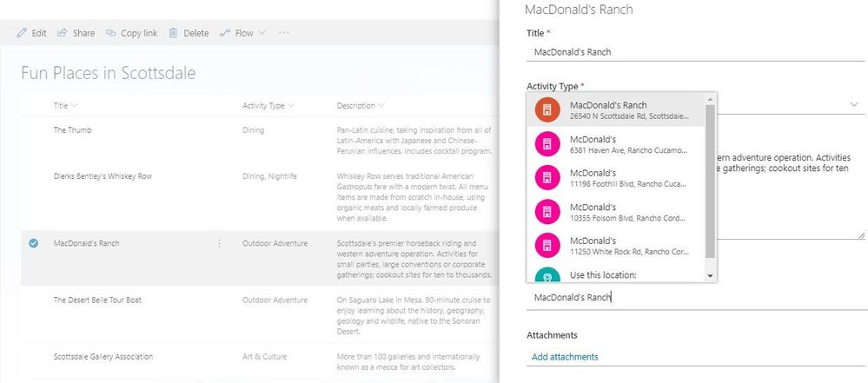The image size is (868, 383).
Task: Click MacDonald's Ranch title in list
Action: click(x=86, y=243)
